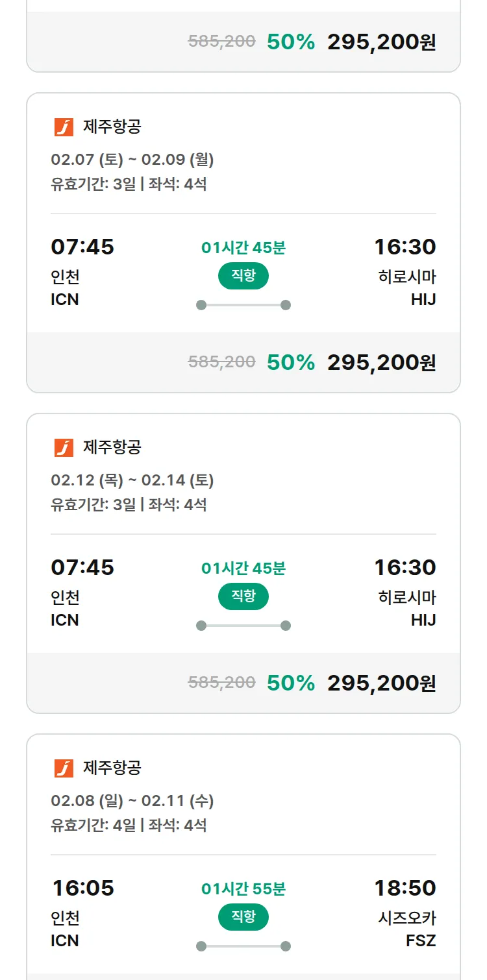
Task: Click the route line graphic on the 02.07 flight
Action: 243,305
